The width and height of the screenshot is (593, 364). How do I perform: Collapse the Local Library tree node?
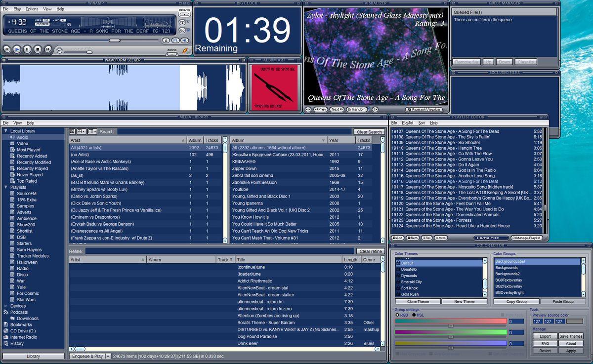point(5,131)
